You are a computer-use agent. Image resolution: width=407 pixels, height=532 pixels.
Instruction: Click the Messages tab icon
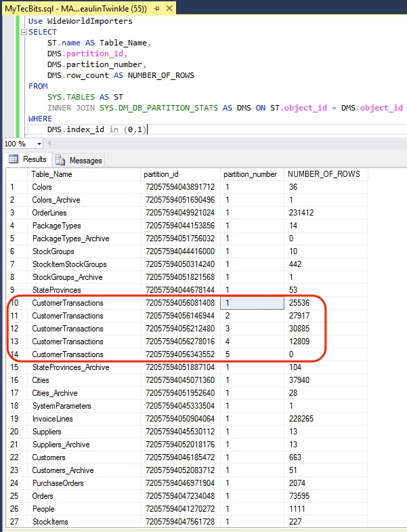[60, 160]
